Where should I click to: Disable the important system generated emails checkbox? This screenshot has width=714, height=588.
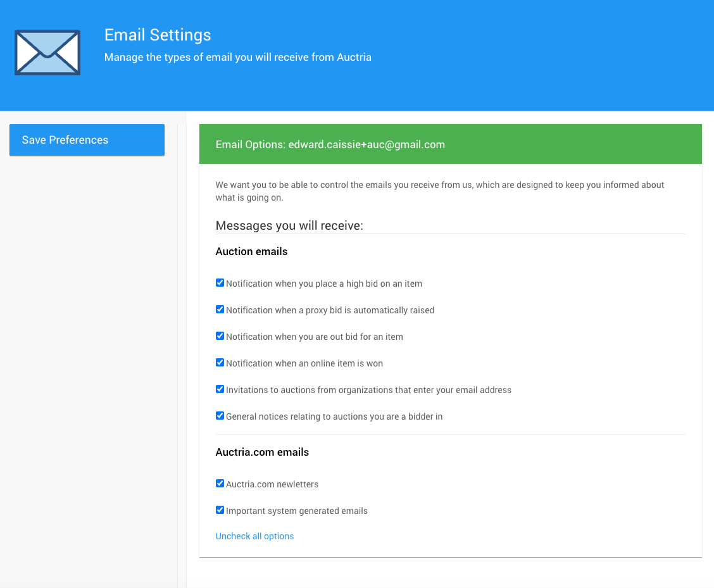220,510
